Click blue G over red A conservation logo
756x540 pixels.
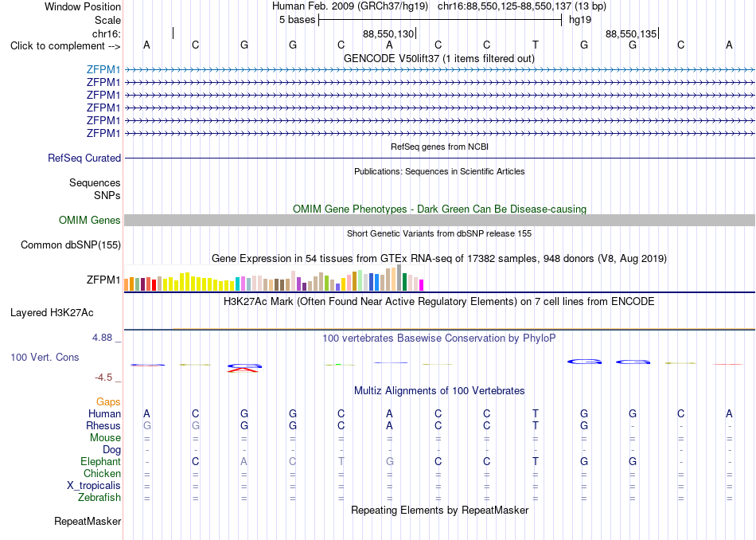tap(244, 368)
